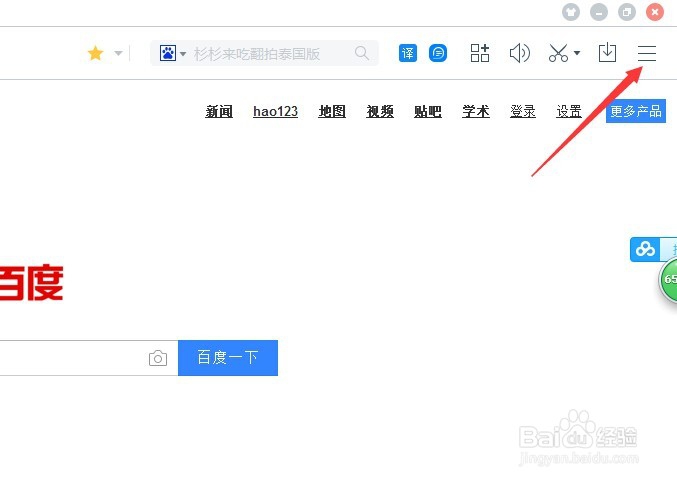Click the red 百度 logo

(32, 282)
